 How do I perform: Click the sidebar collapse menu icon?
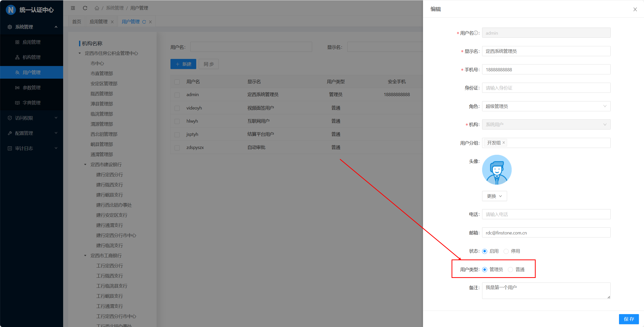coord(73,8)
